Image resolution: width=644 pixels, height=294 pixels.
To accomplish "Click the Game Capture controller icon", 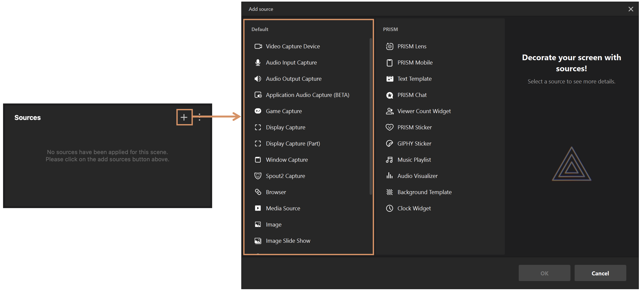I will point(258,111).
